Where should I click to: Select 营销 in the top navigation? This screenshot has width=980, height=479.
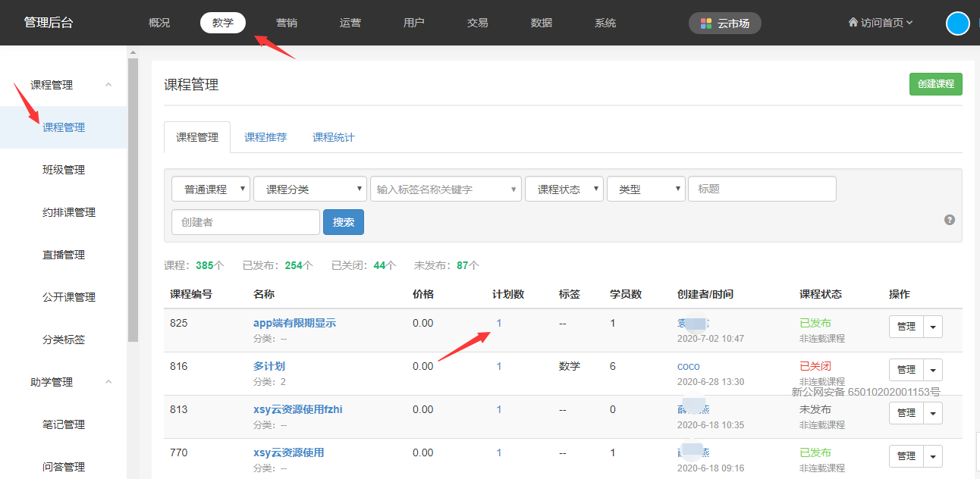pyautogui.click(x=287, y=23)
